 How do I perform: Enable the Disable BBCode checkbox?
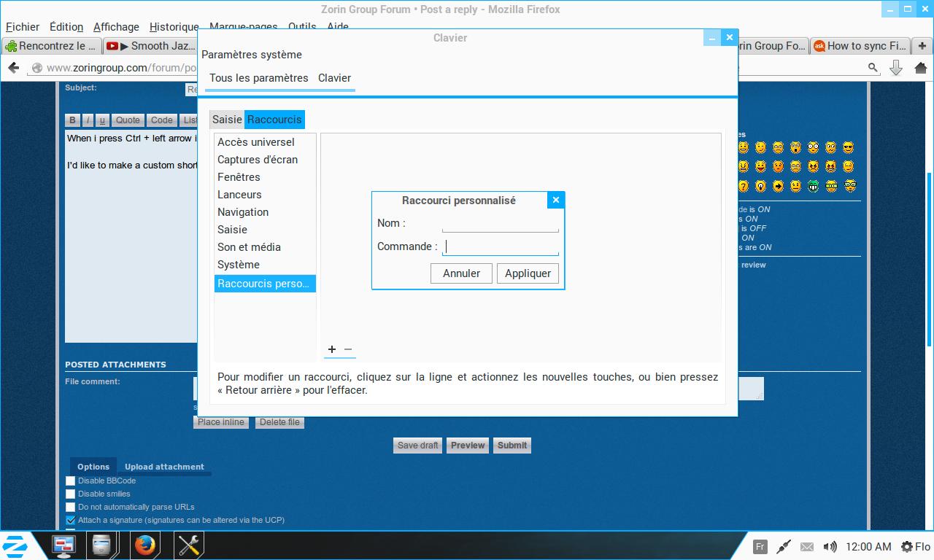pos(71,481)
